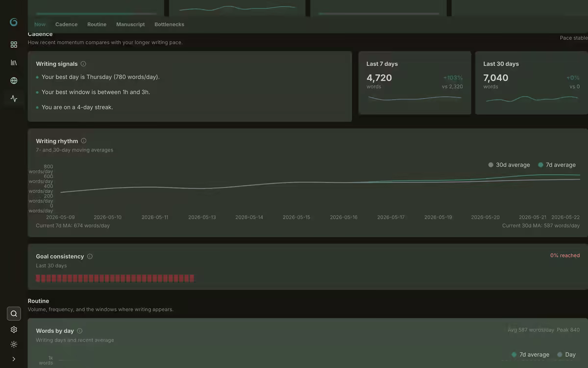
Task: Click the goal consistency red day bars
Action: [115, 278]
